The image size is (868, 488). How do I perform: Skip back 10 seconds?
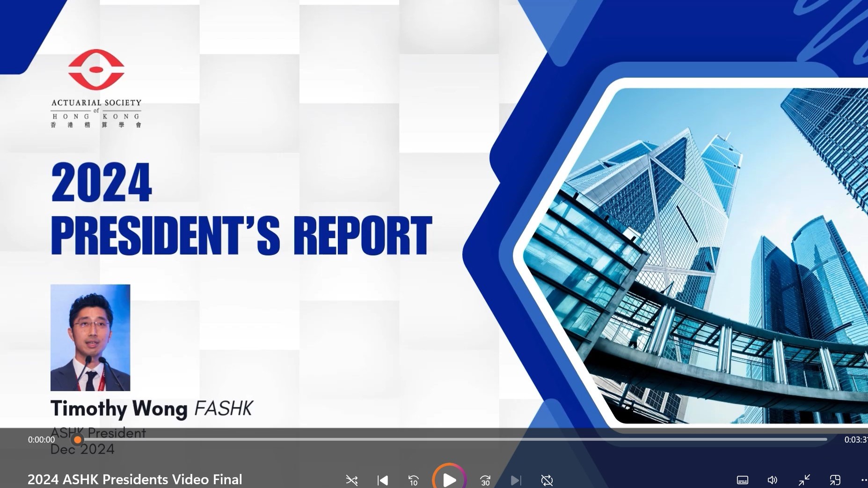click(x=414, y=480)
